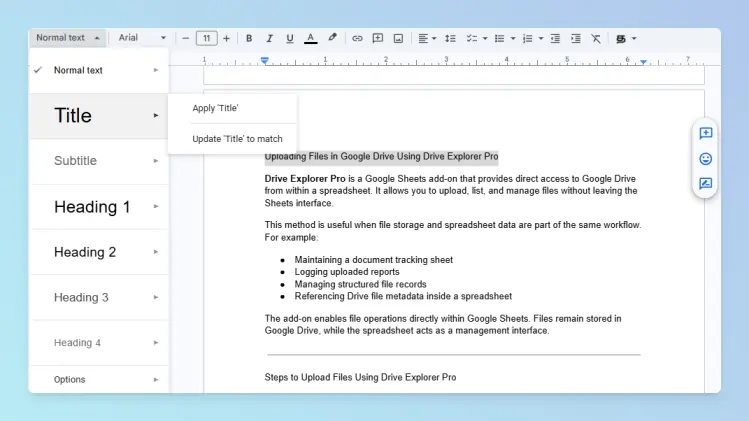Open the bulleted list dropdown arrow
749x421 pixels.
513,39
